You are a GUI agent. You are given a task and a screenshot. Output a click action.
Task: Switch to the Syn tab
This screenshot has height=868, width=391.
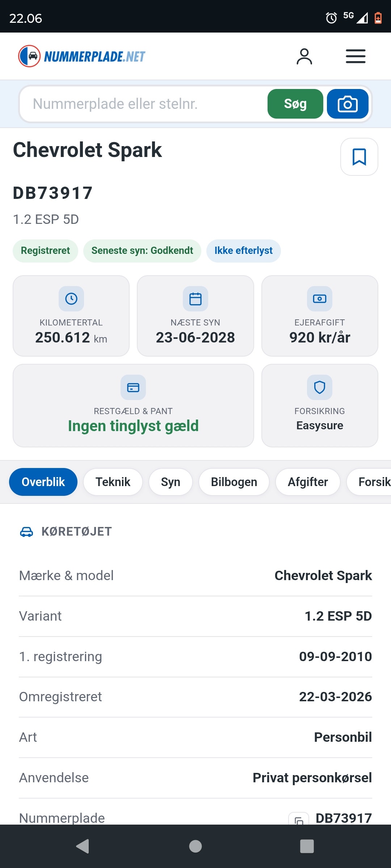click(x=171, y=482)
